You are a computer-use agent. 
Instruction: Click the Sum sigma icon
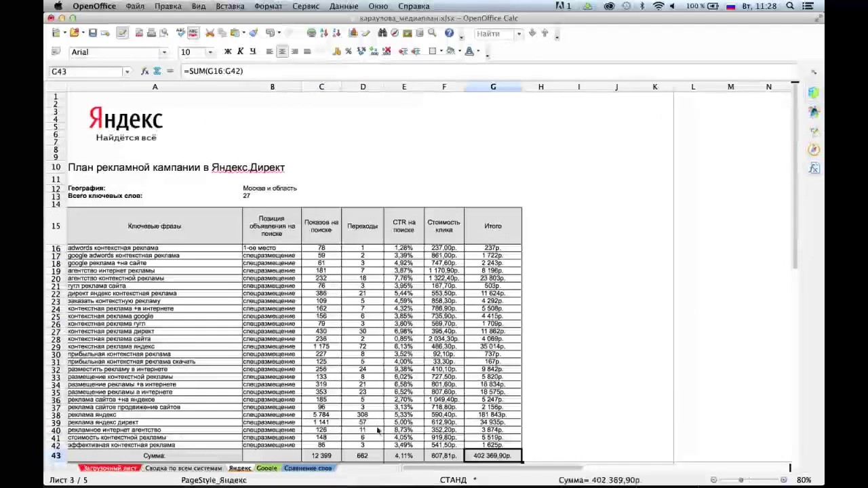(157, 71)
